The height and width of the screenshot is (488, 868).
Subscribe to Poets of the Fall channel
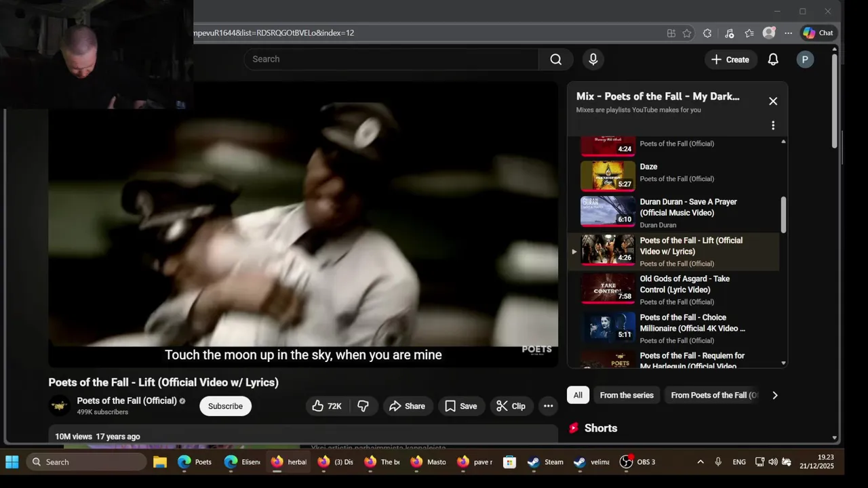pyautogui.click(x=225, y=406)
